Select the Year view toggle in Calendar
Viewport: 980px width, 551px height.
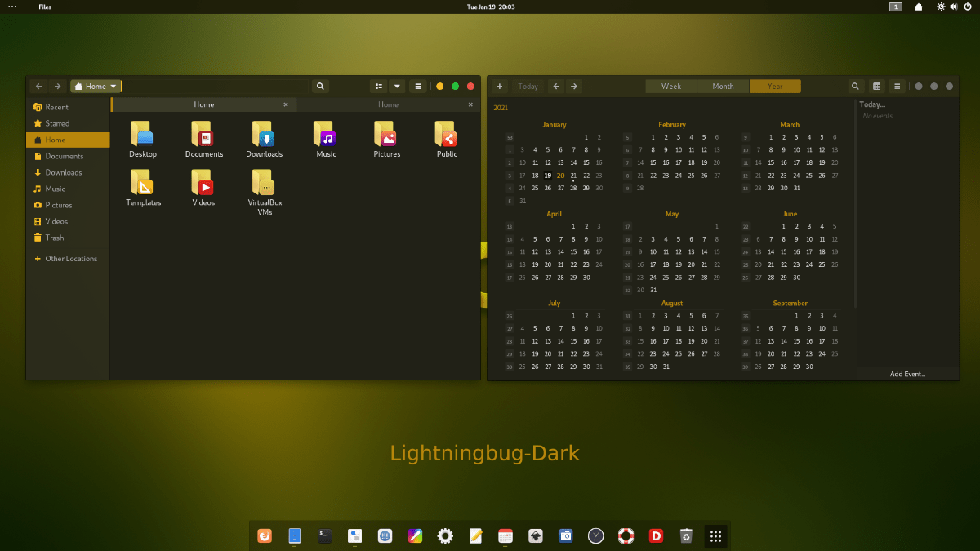point(774,86)
